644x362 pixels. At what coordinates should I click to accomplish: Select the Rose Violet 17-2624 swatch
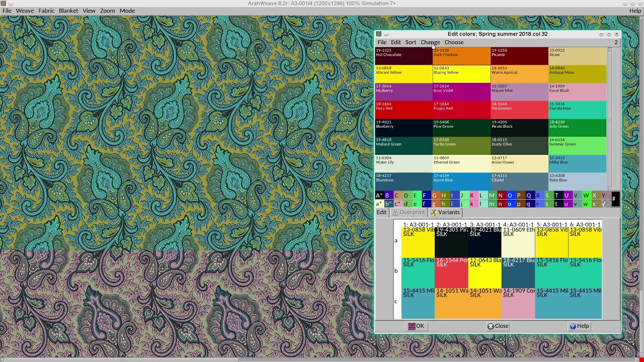click(461, 92)
